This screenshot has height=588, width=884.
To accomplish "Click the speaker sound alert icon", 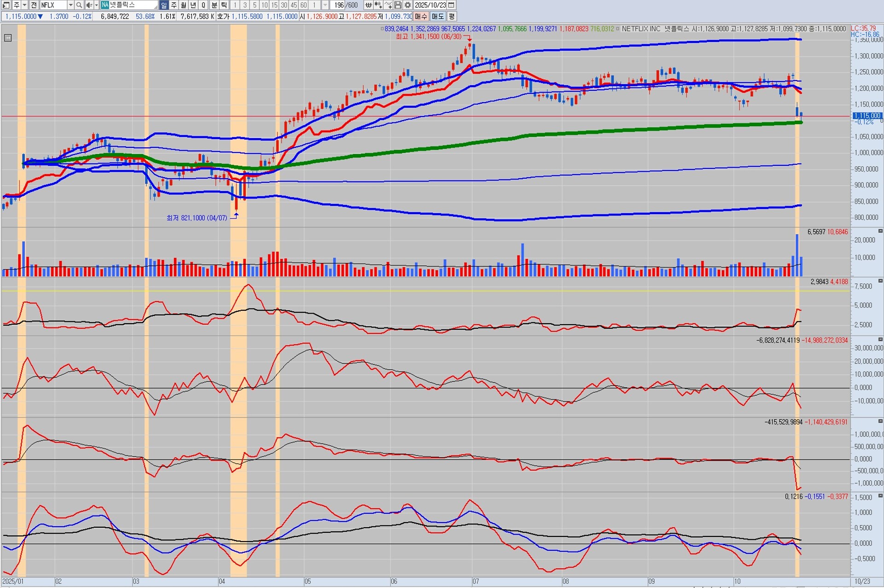I will coord(89,5).
